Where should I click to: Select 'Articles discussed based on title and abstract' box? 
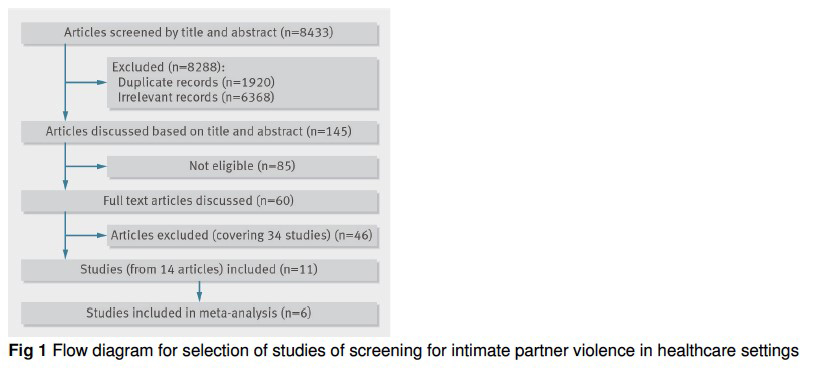[x=199, y=131]
